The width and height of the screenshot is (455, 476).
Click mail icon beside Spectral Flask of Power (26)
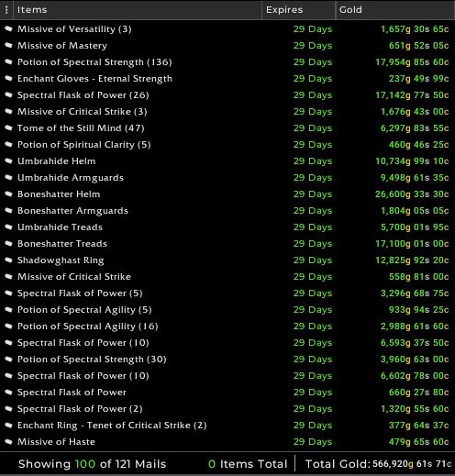(x=8, y=94)
